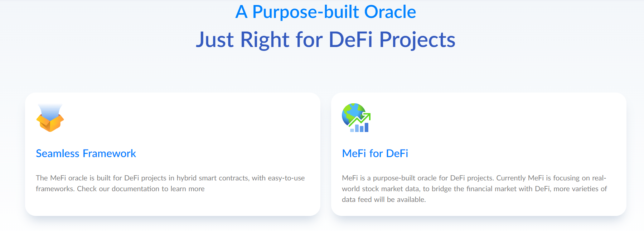Click the yellow open box icon
The height and width of the screenshot is (231, 644).
pos(50,123)
